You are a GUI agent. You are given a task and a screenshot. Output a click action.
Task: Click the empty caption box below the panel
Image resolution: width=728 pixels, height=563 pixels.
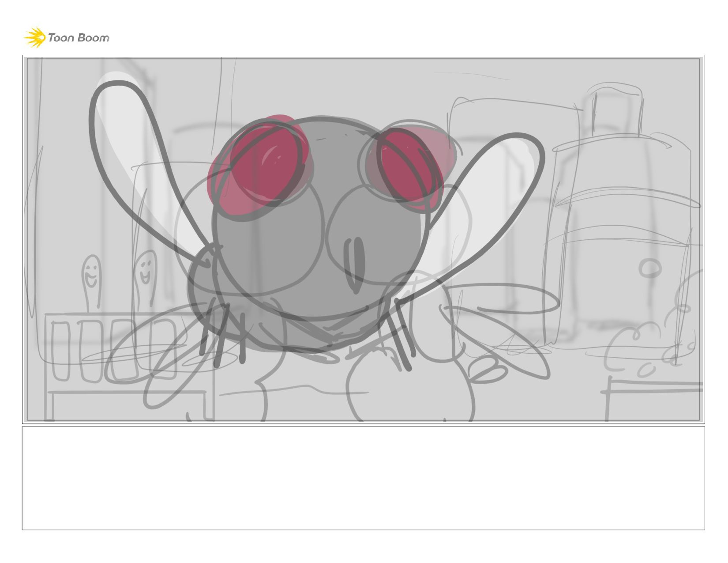(363, 478)
